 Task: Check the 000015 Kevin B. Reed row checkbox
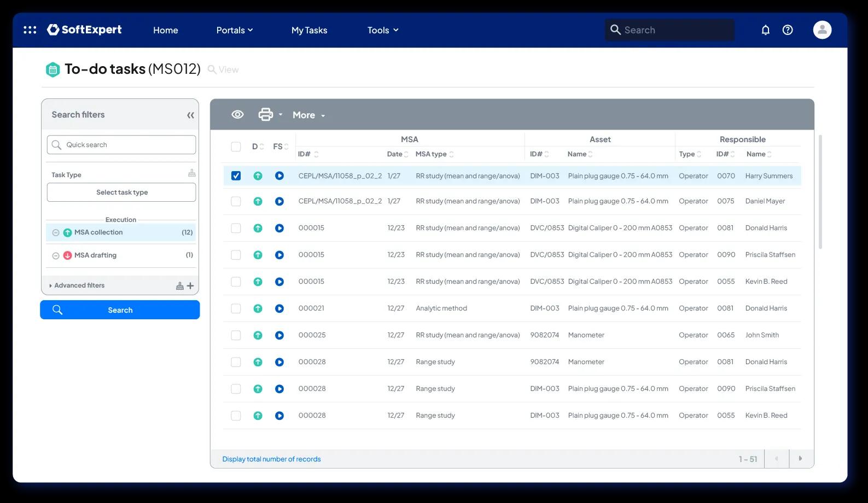pos(236,282)
